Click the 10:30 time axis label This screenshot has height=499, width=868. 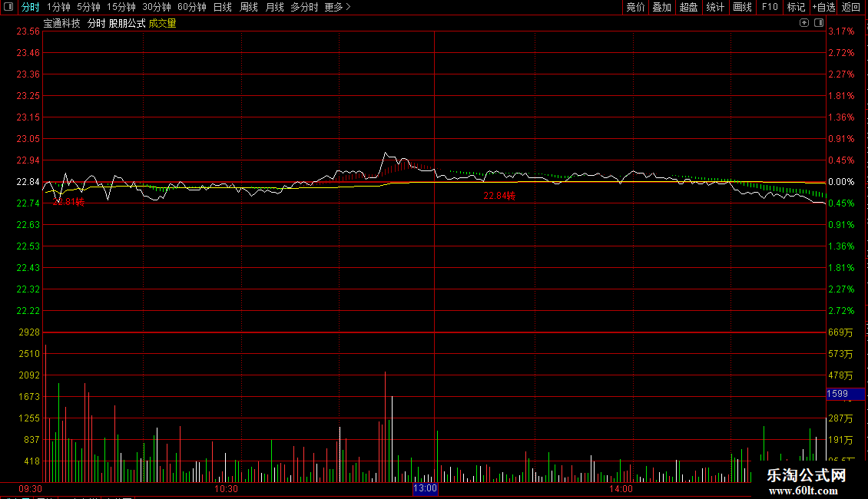226,488
